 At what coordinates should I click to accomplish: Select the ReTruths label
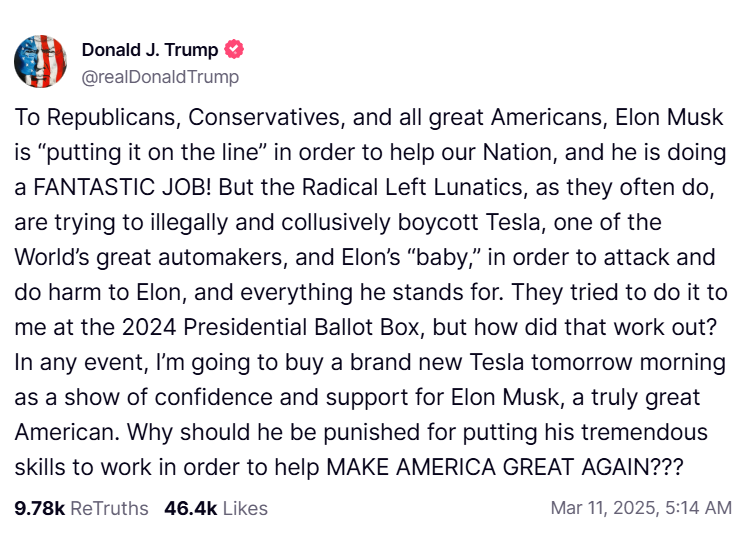click(109, 508)
